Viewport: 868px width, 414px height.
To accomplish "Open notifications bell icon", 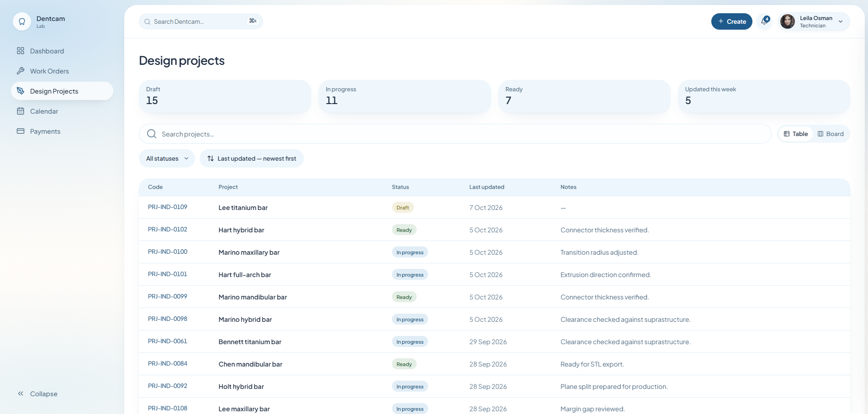I will [765, 21].
